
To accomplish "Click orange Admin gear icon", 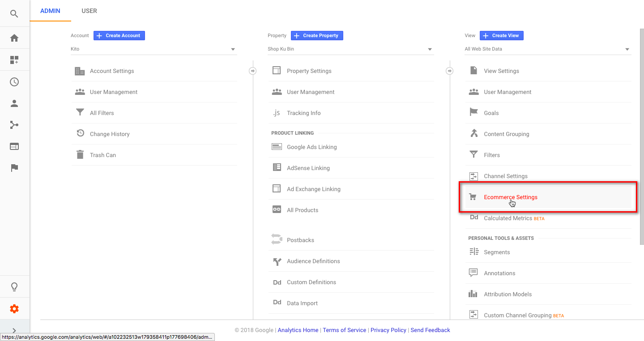I will (14, 309).
